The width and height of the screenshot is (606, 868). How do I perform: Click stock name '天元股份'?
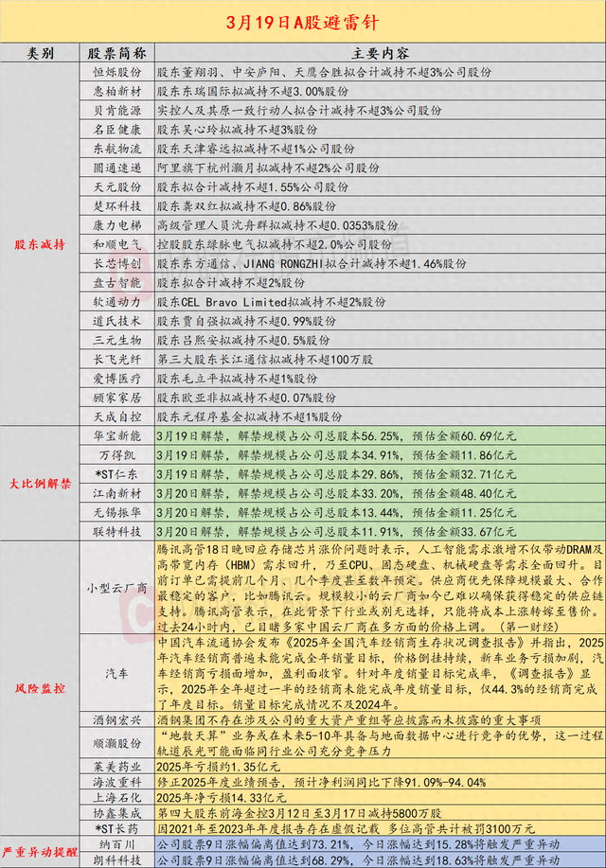click(116, 187)
